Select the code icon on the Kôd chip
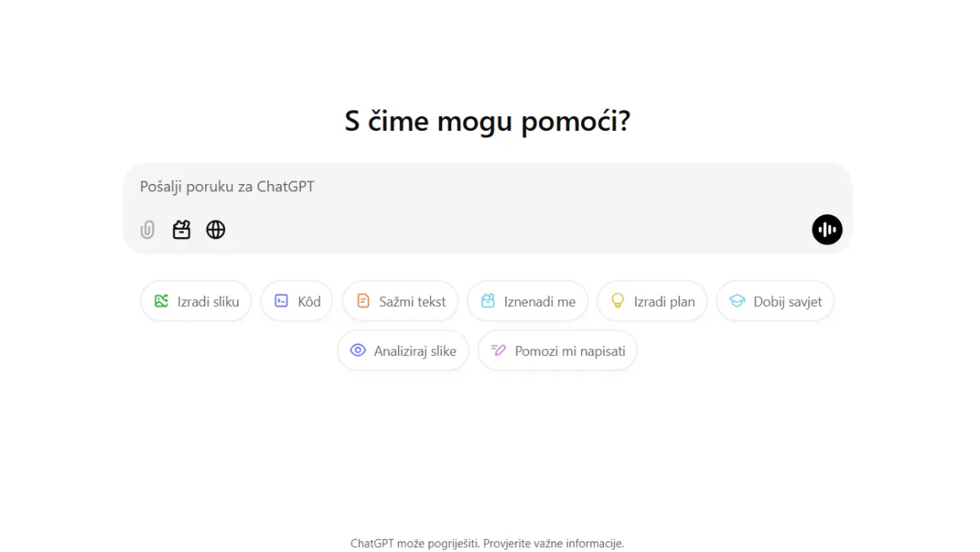980x552 pixels. point(280,301)
